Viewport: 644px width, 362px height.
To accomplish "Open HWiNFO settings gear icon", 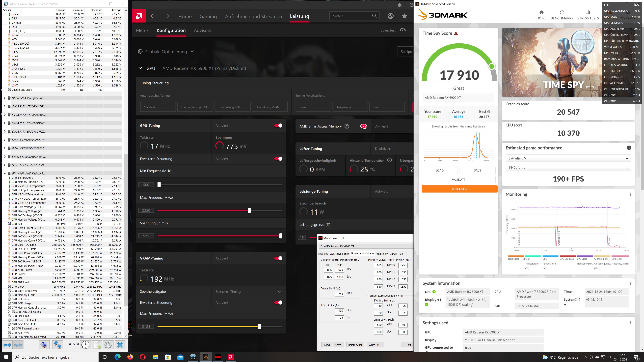I will click(108, 345).
